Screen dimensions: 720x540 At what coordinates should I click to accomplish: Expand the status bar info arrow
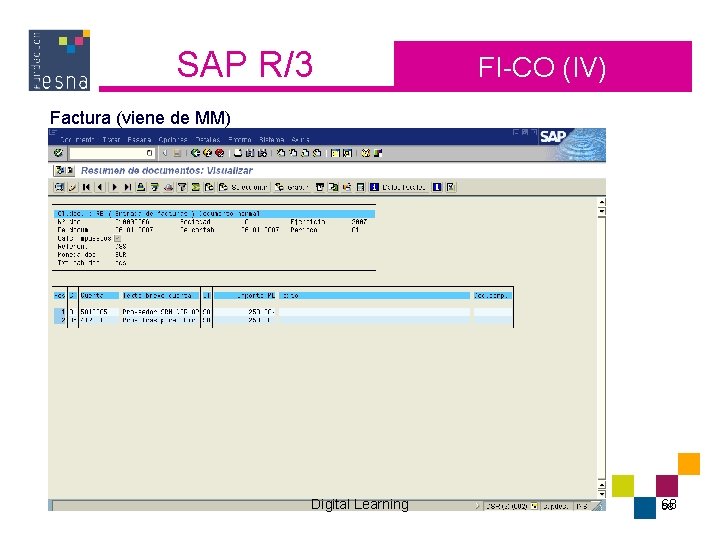pyautogui.click(x=477, y=506)
